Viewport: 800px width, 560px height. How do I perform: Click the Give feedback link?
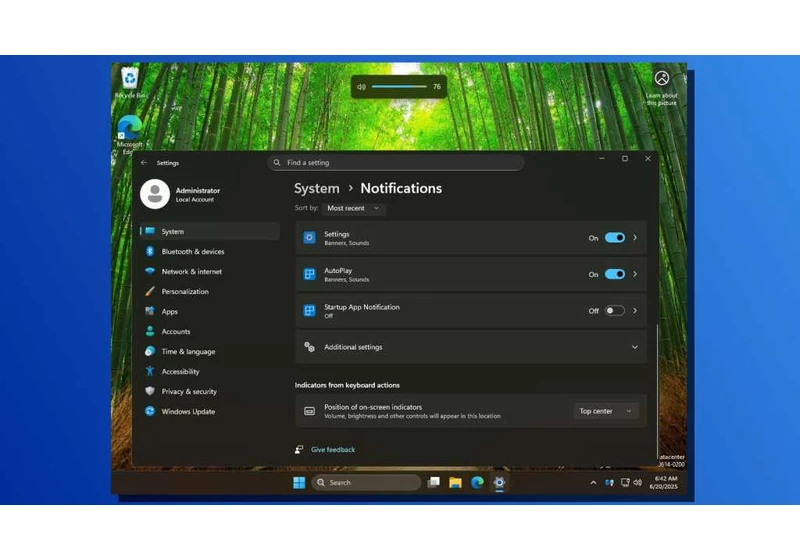pos(333,450)
